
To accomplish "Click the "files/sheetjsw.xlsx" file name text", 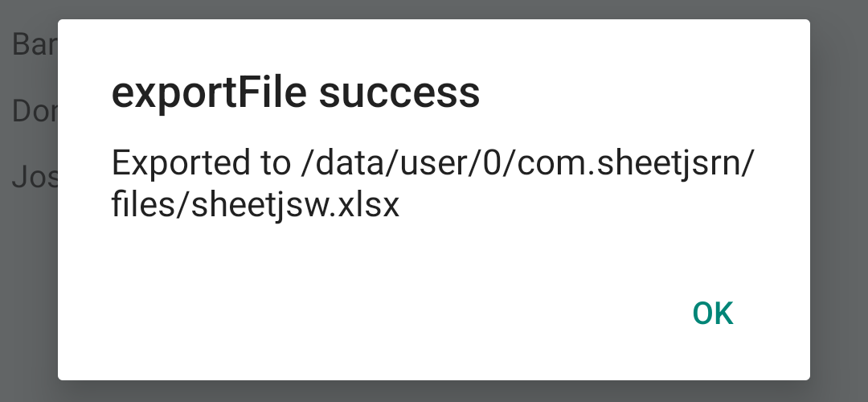I will coord(256,205).
